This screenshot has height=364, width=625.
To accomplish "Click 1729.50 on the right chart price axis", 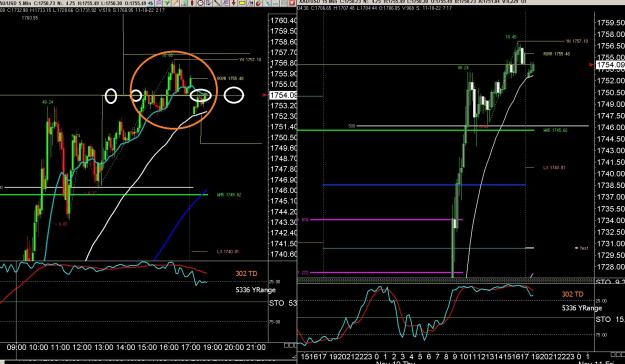I will pos(610,255).
